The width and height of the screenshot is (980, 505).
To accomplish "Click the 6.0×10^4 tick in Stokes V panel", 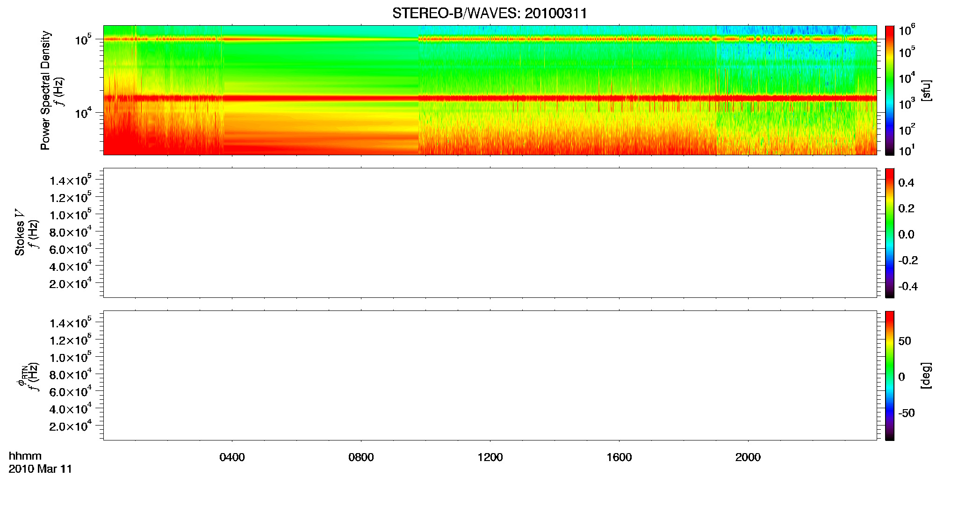I will 71,249.
